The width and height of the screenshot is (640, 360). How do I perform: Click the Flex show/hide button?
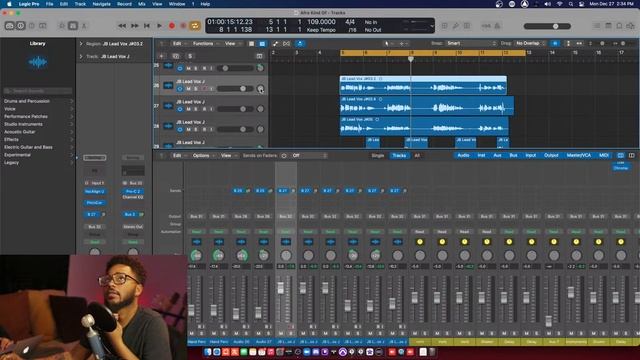287,44
